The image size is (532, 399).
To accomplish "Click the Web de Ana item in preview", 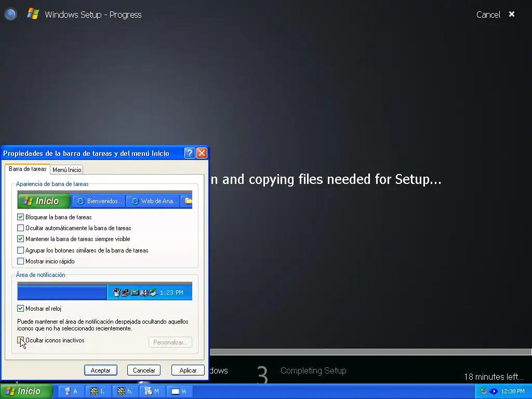I will point(154,201).
